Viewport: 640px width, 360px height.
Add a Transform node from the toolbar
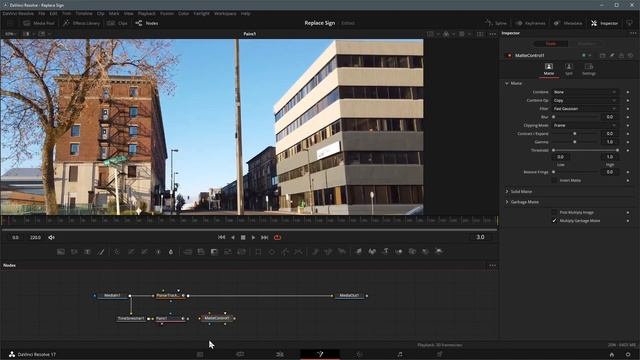(x=241, y=252)
